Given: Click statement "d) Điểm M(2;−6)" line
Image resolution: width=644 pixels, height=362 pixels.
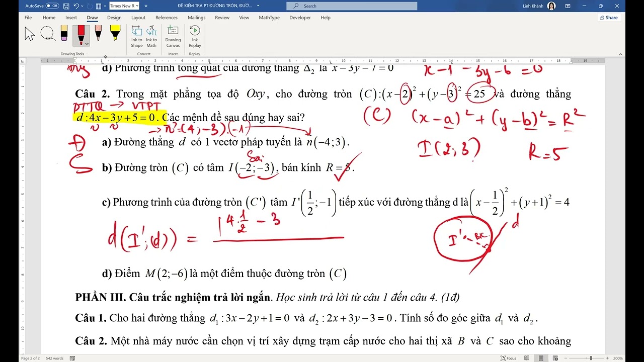Looking at the screenshot, I should coord(224,274).
